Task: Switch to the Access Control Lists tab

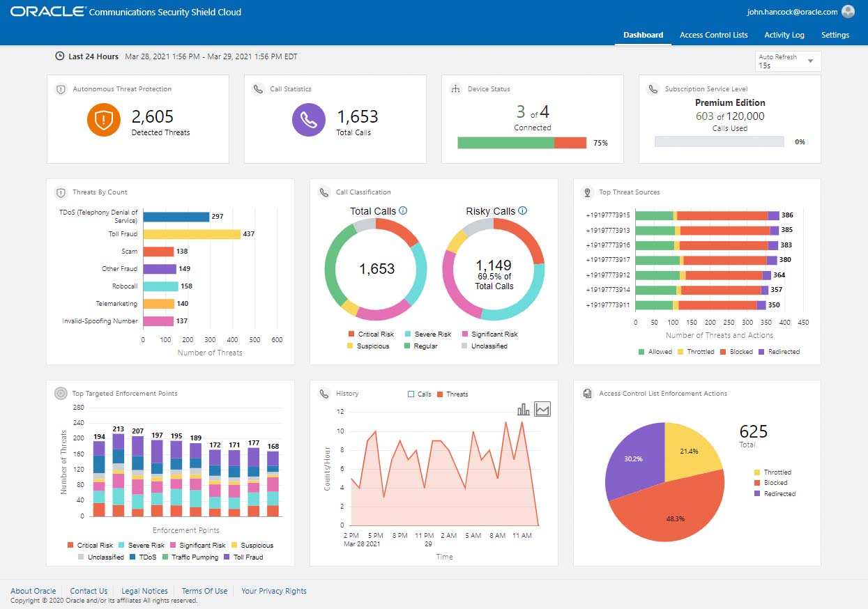Action: click(x=714, y=34)
